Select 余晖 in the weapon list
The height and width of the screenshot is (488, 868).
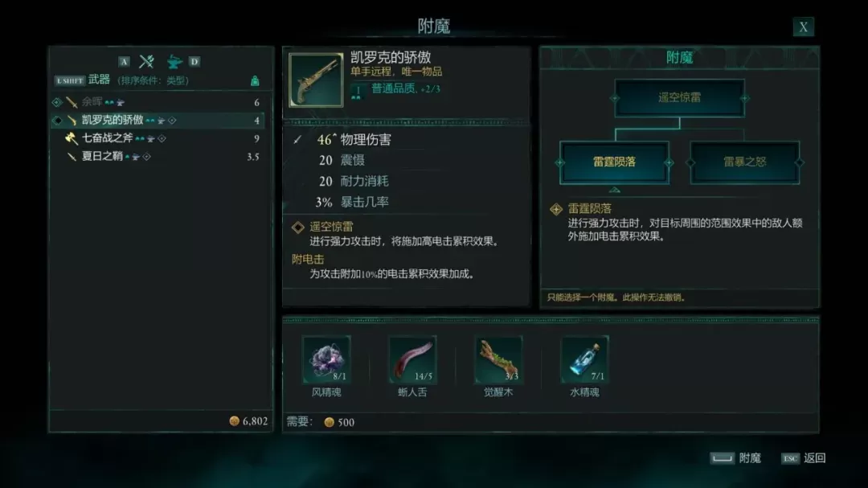point(158,102)
